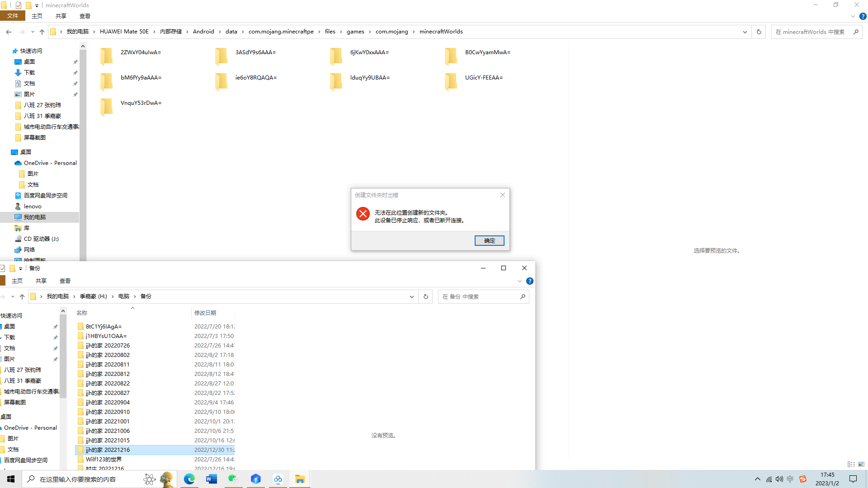868x488 pixels.
Task: Expand the ribbon chevron in 备份 window
Action: pos(519,281)
